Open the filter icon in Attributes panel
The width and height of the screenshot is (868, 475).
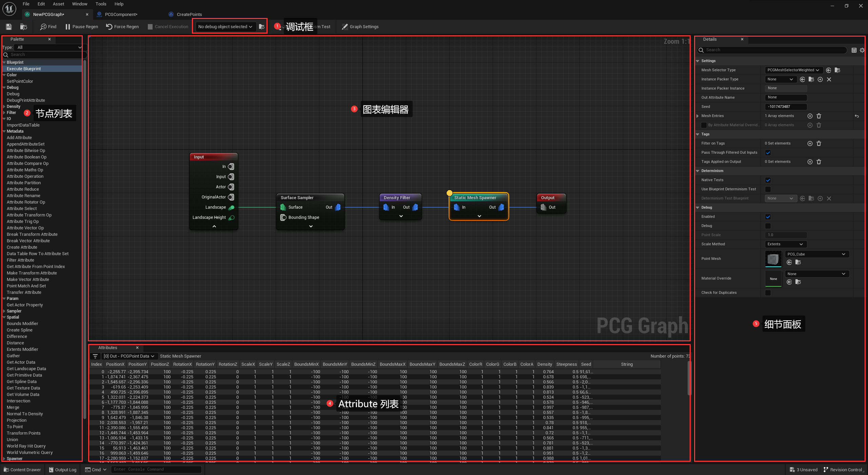coord(95,356)
